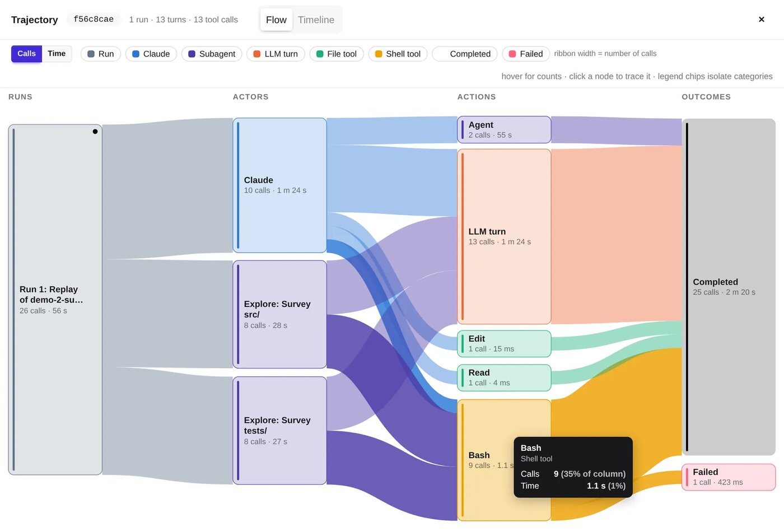Isolate the LLM turn legend chip
Image resolution: width=784 pixels, height=532 pixels.
(x=276, y=54)
